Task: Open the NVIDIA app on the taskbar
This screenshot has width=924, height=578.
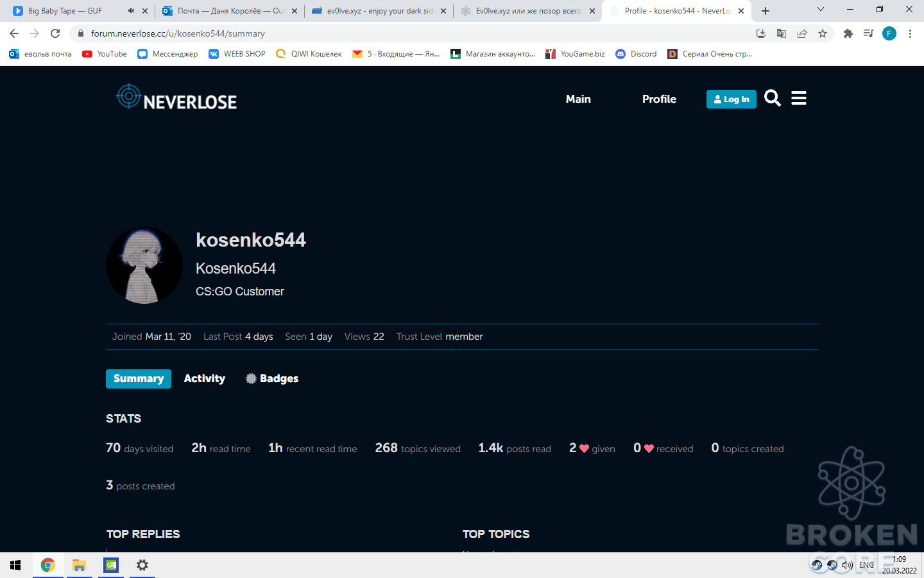Action: [x=111, y=565]
